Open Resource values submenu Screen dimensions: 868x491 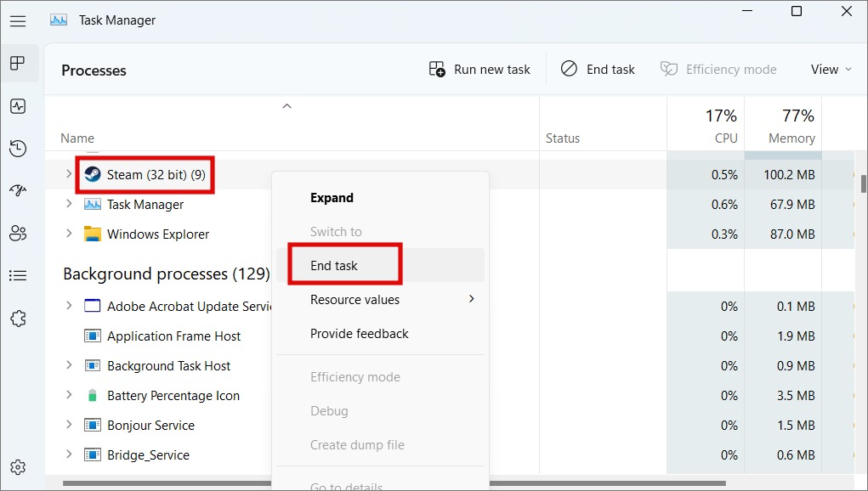pos(380,300)
